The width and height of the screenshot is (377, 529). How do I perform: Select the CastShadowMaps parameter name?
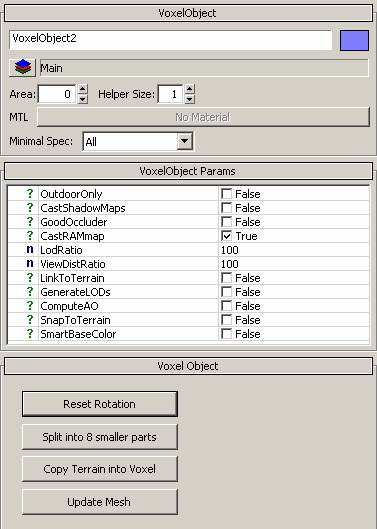click(x=83, y=208)
